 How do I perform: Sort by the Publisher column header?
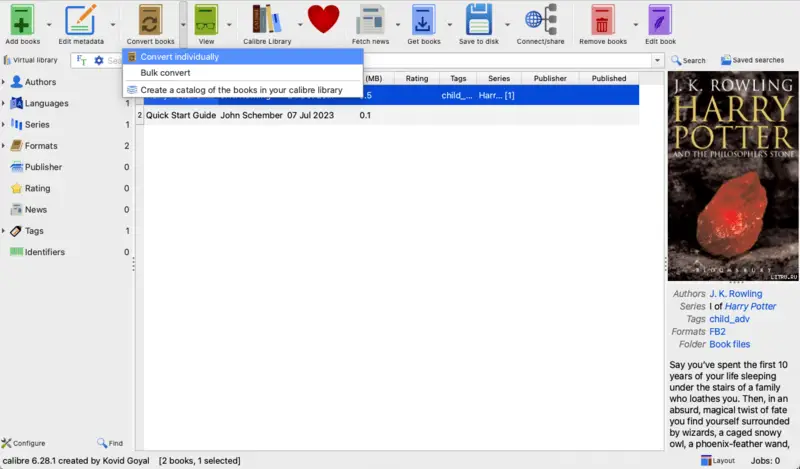550,79
